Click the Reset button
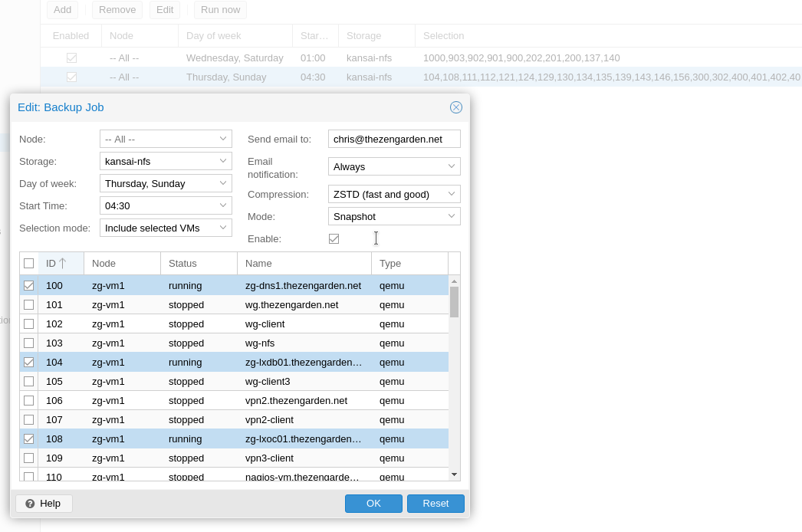Viewport: 802px width, 532px height. pos(436,504)
